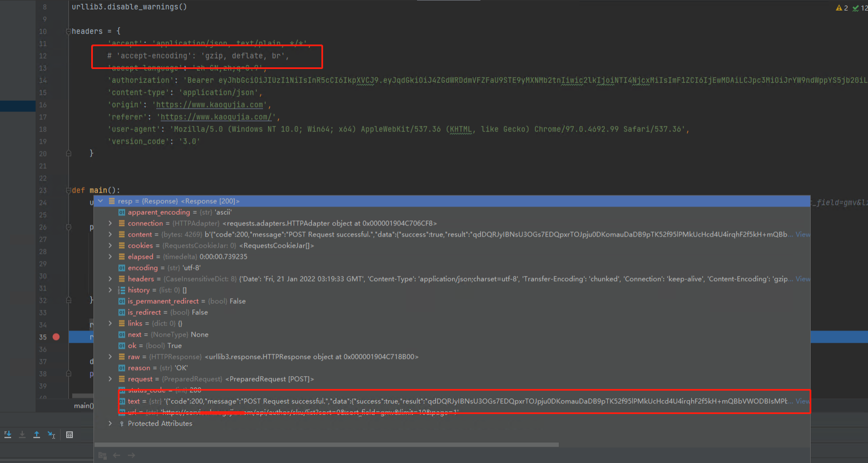Viewport: 868px width, 463px height.
Task: Click the set-as-root icon in popup footer
Action: coord(102,455)
